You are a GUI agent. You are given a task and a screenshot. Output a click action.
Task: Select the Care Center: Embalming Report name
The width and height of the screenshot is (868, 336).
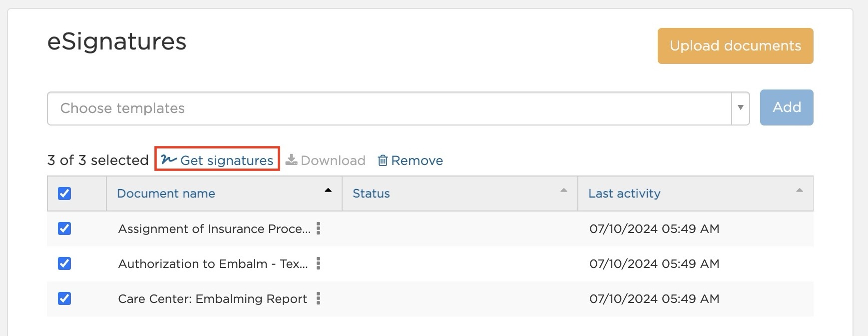point(212,298)
